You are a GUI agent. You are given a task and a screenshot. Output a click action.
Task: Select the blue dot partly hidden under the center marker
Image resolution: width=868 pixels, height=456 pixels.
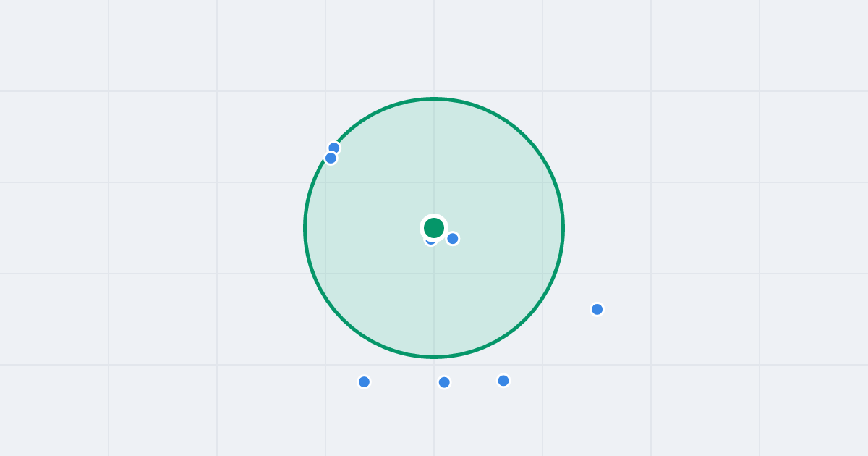pyautogui.click(x=430, y=240)
